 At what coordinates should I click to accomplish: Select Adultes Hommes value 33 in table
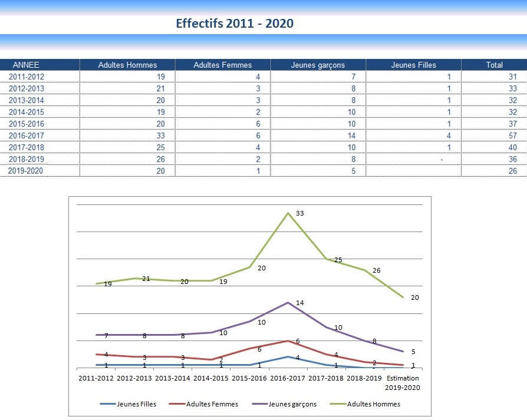161,135
